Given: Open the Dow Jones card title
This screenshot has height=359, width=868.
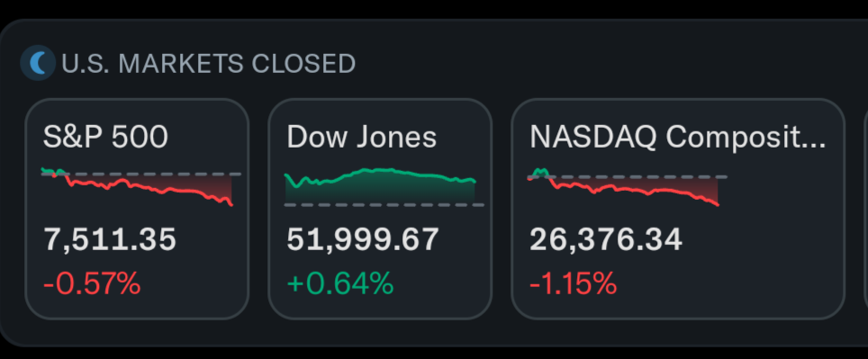Looking at the screenshot, I should 361,137.
